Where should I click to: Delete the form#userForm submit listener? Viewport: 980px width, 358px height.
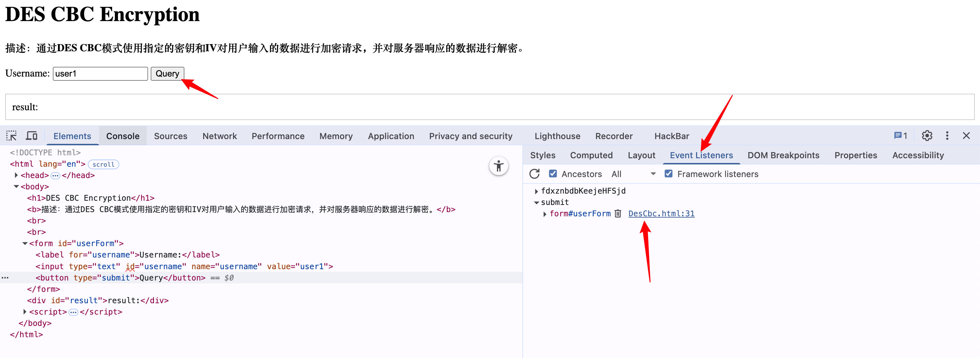point(618,214)
